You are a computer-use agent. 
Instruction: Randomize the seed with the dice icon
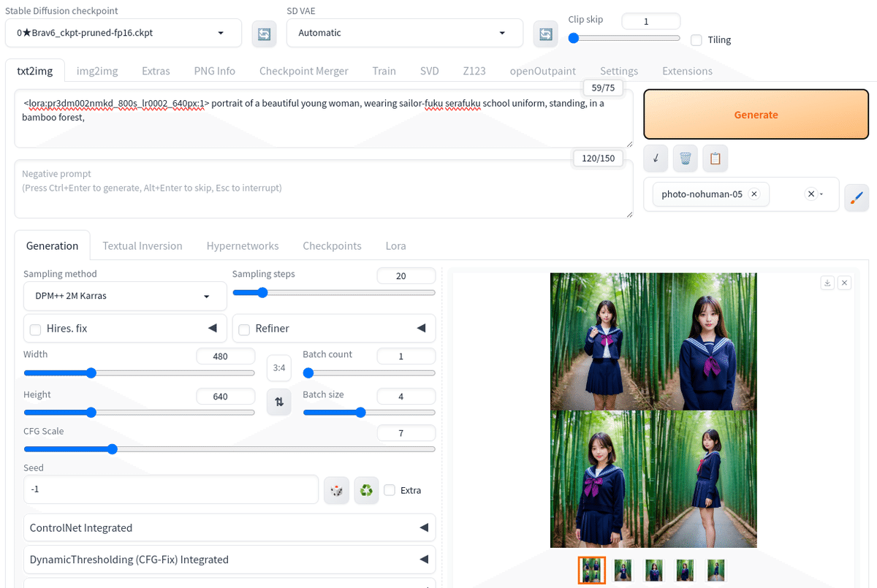(x=336, y=490)
